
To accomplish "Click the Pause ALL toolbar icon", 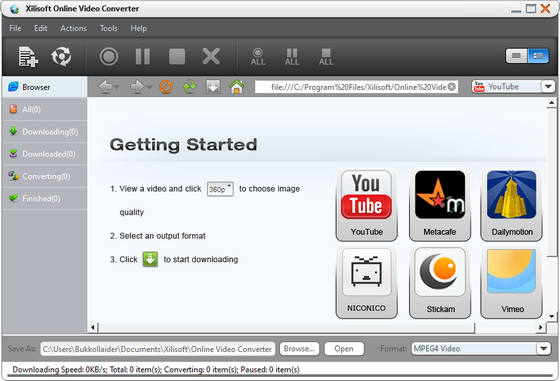I will pos(292,57).
